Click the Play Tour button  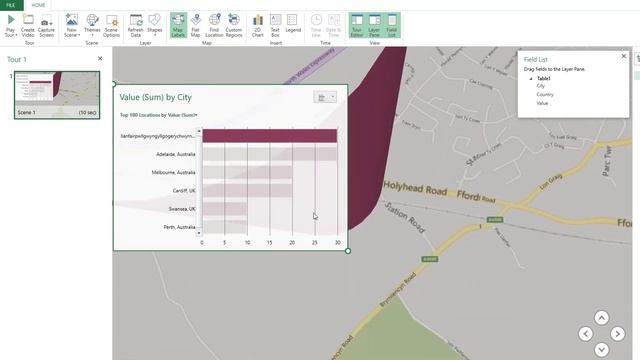[11, 26]
